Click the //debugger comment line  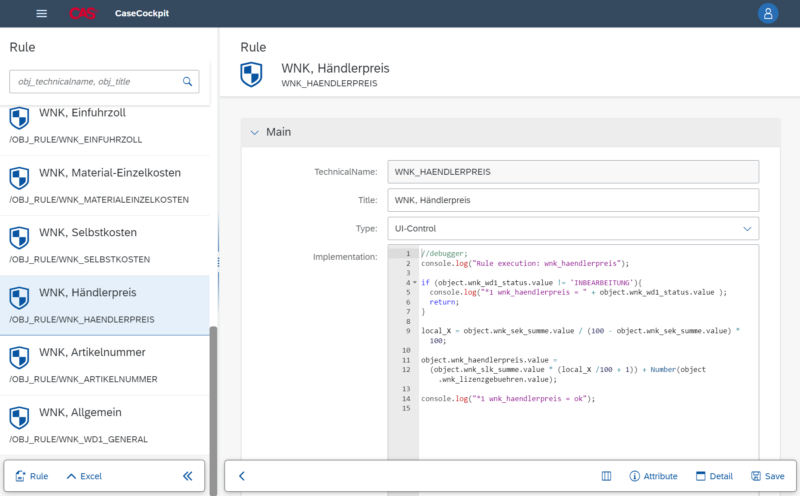[x=444, y=254]
